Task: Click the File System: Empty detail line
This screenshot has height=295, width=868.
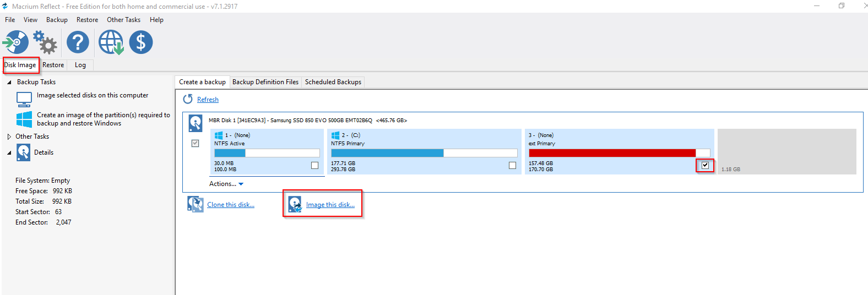Action: point(42,181)
